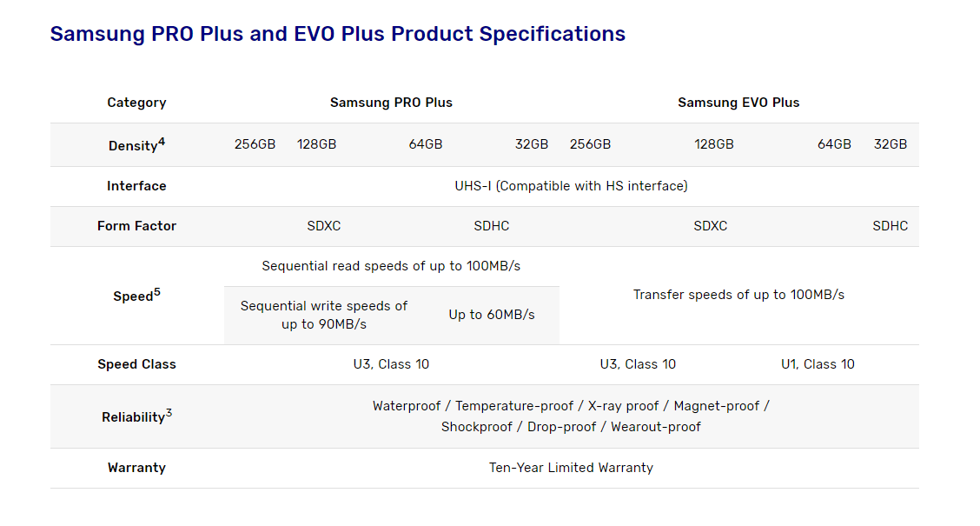Click the sequential read speeds 100MB/s text
980x526 pixels.
click(x=391, y=266)
